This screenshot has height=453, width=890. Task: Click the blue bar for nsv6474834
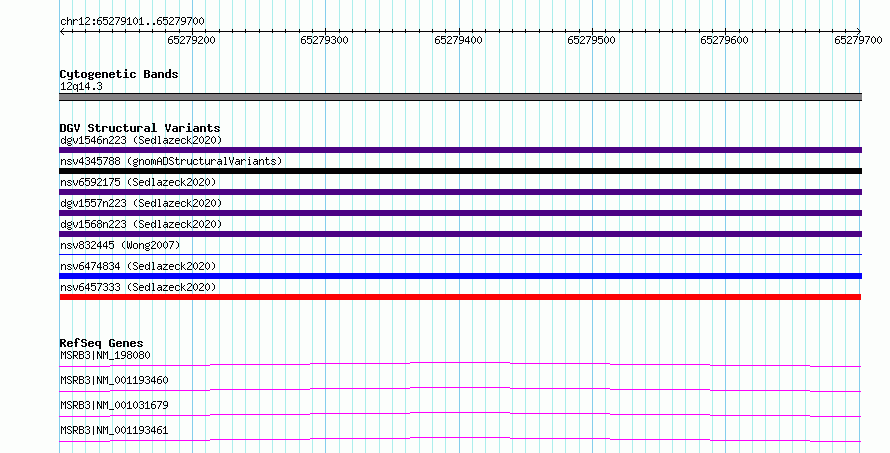[x=460, y=276]
